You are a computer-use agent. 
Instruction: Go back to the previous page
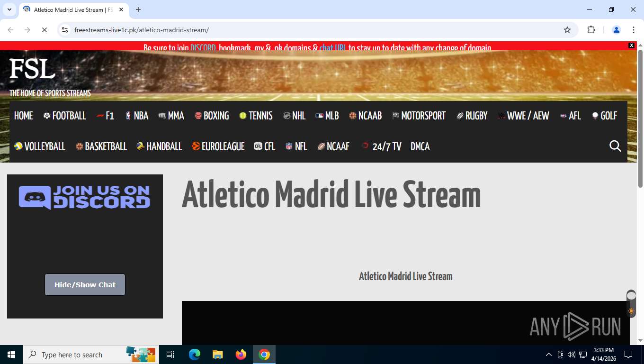point(10,30)
